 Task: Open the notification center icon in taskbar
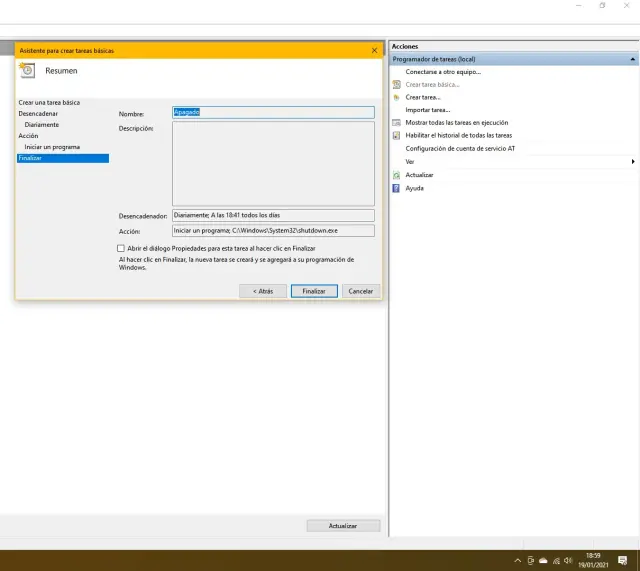[622, 560]
